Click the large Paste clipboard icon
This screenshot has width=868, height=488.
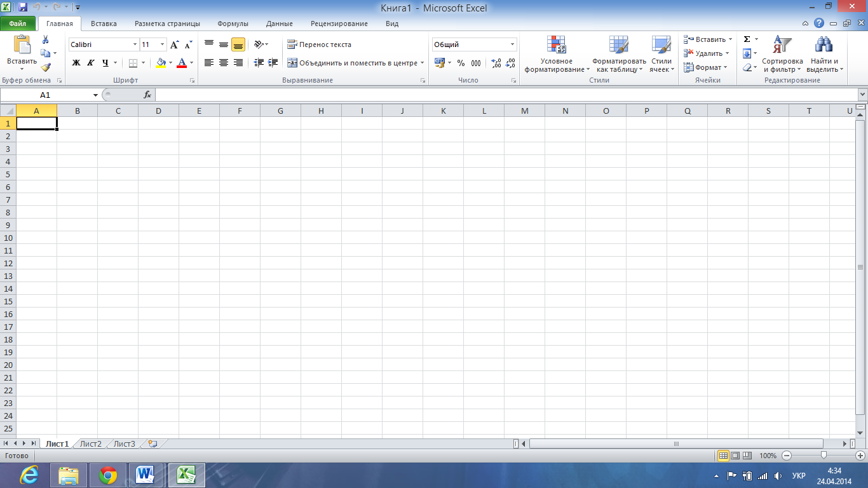[x=22, y=44]
